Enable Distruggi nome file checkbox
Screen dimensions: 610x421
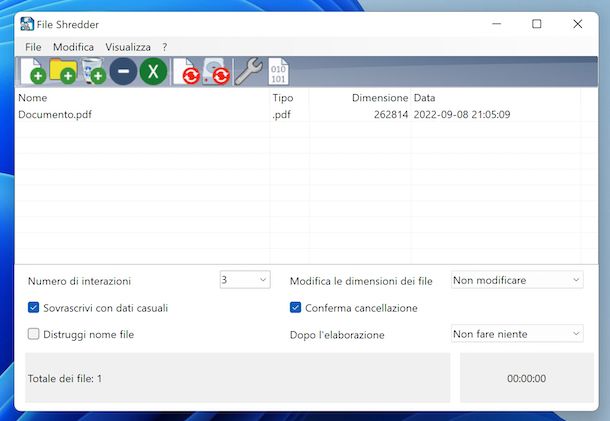[x=33, y=334]
